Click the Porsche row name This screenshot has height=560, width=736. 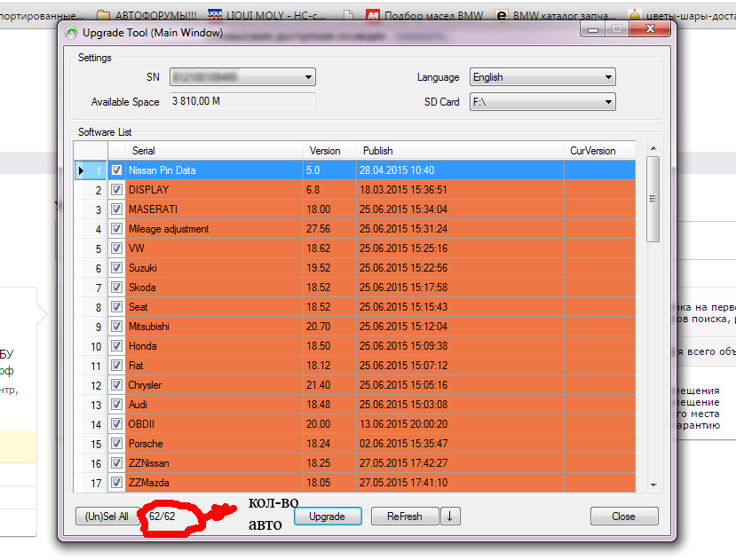pos(146,444)
